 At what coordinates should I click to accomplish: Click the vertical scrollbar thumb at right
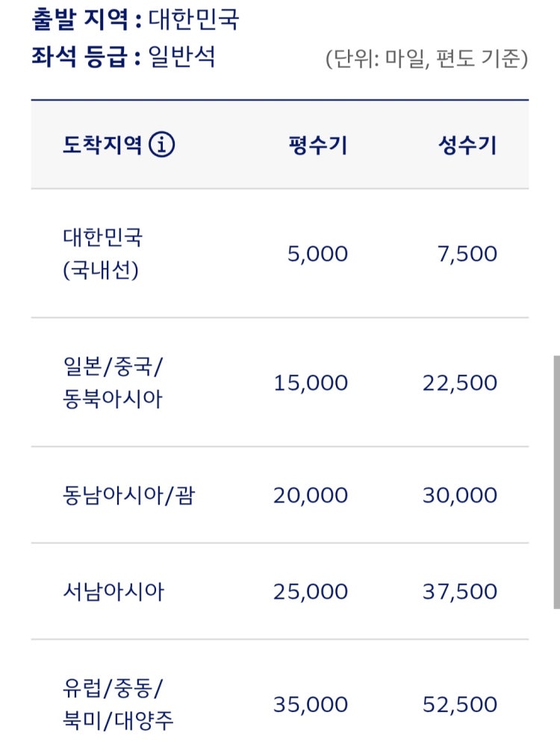point(556,482)
